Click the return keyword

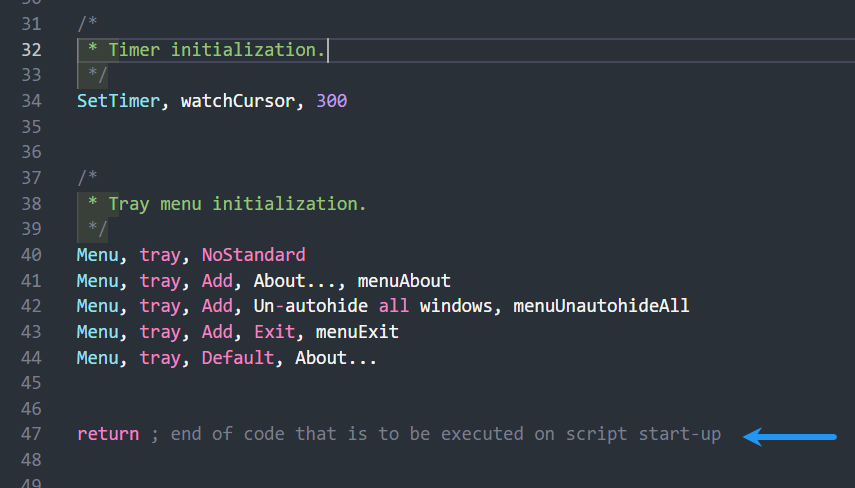[107, 434]
